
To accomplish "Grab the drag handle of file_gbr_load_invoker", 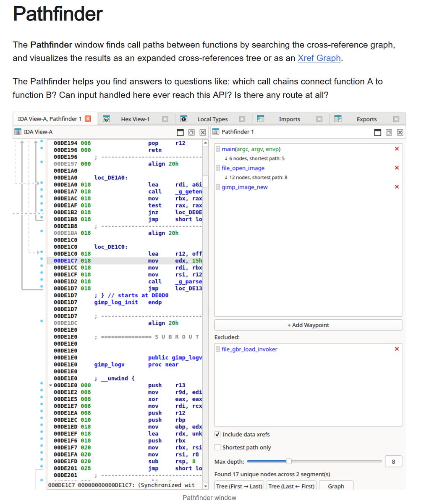I will (x=218, y=349).
